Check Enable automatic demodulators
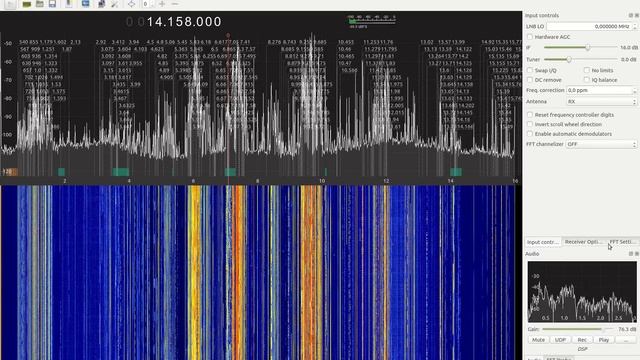640x360 pixels. point(530,134)
